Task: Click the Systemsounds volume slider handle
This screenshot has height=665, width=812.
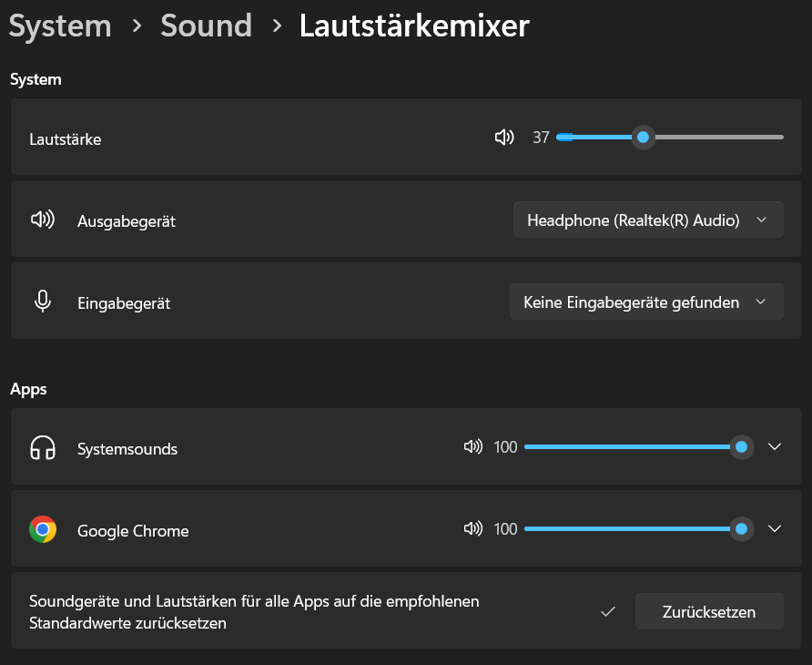Action: (x=742, y=447)
